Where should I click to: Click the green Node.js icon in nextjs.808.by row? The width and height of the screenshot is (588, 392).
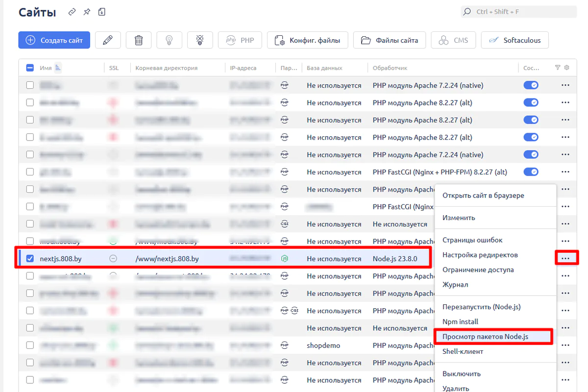[x=284, y=259]
